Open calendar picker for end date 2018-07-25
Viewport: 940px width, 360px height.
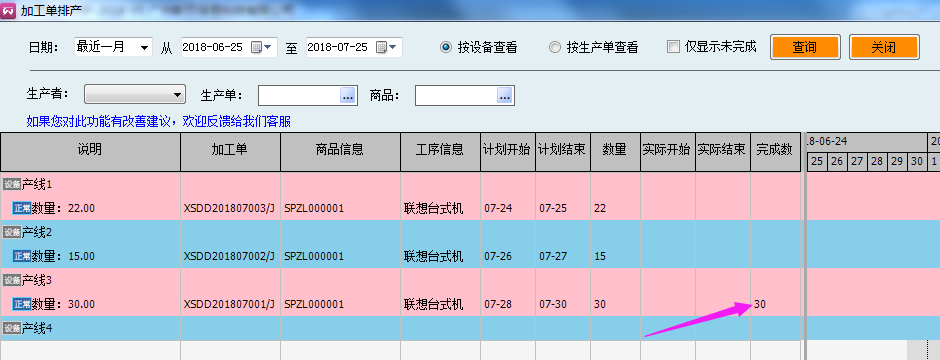pos(386,47)
